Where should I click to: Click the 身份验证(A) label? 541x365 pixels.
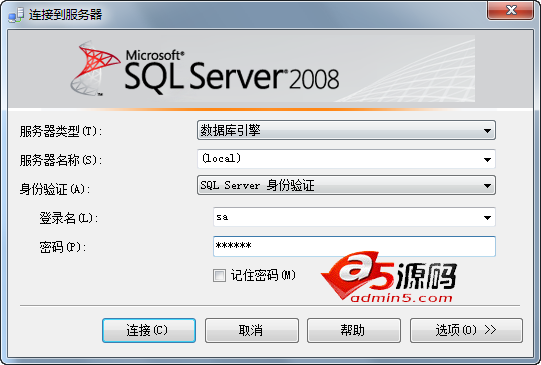pos(55,189)
